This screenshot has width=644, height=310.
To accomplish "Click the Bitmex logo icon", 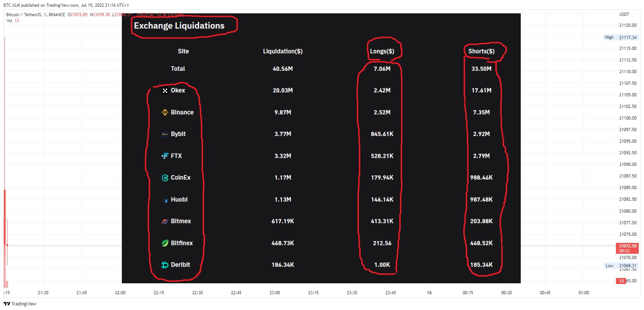I will [x=165, y=221].
